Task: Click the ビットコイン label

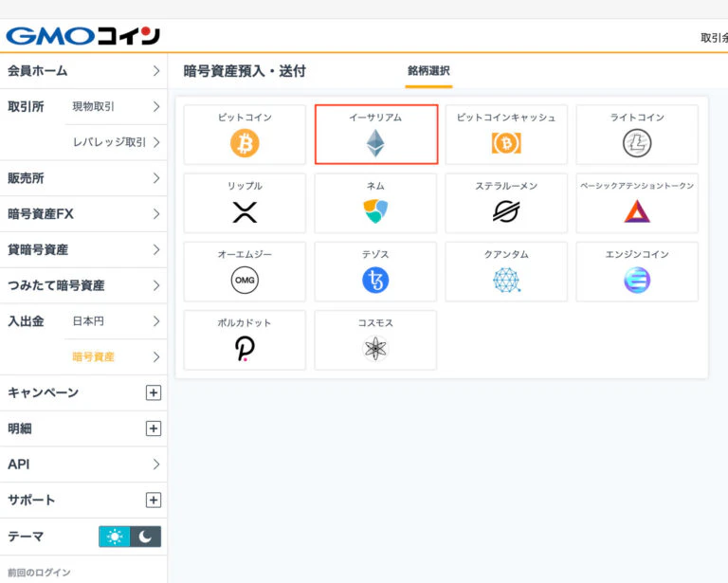Action: (245, 118)
